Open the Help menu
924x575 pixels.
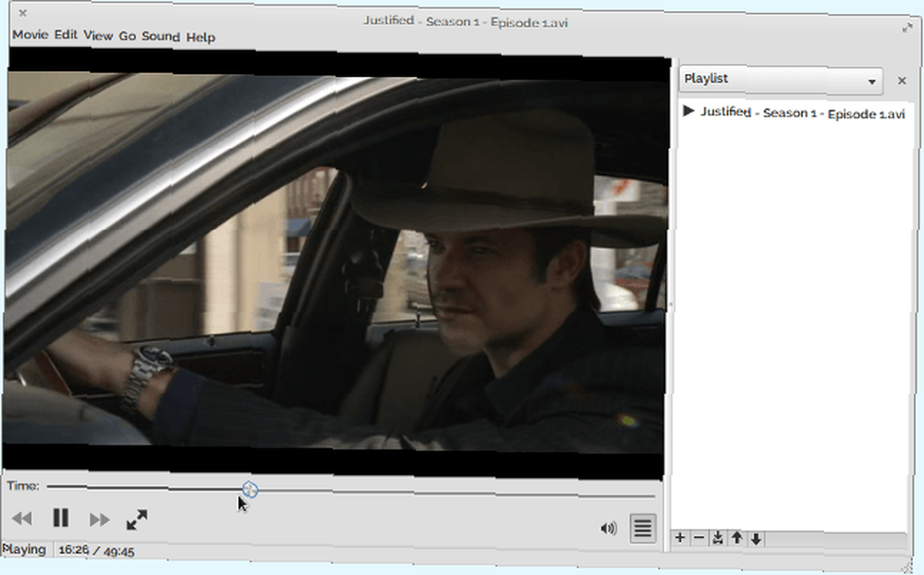point(201,37)
